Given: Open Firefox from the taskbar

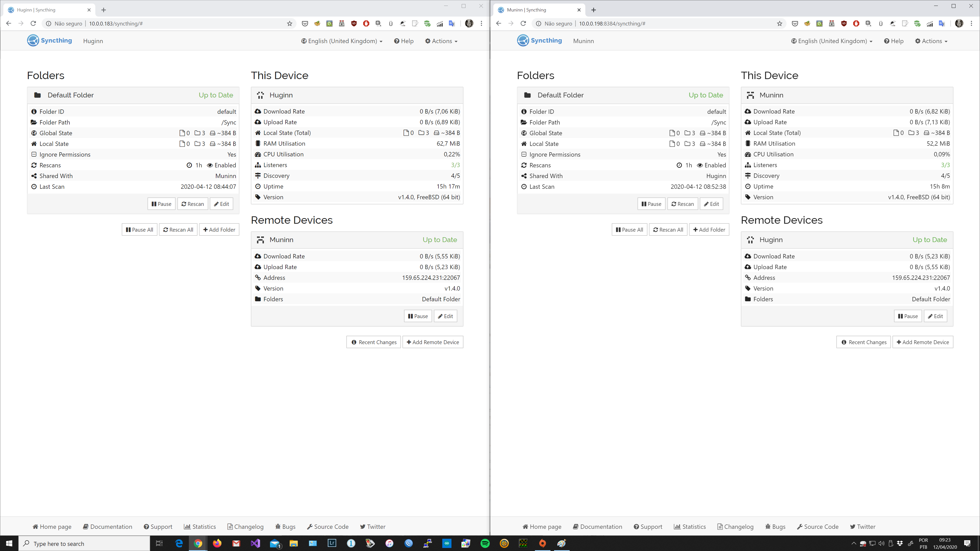Looking at the screenshot, I should point(217,543).
